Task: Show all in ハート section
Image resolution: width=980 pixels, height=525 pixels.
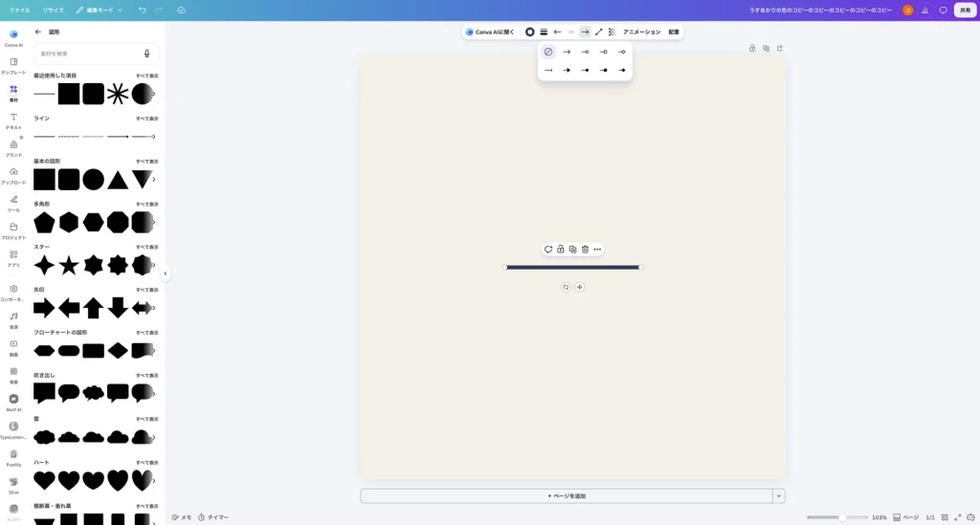Action: (146, 463)
